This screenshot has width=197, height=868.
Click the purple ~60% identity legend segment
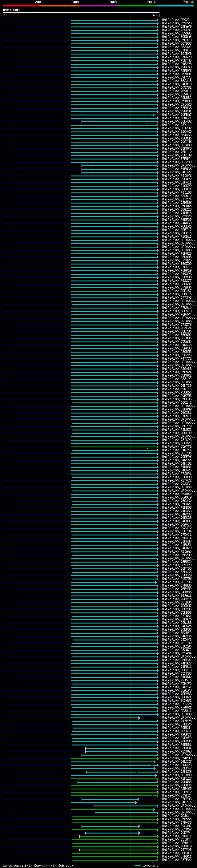99,6
